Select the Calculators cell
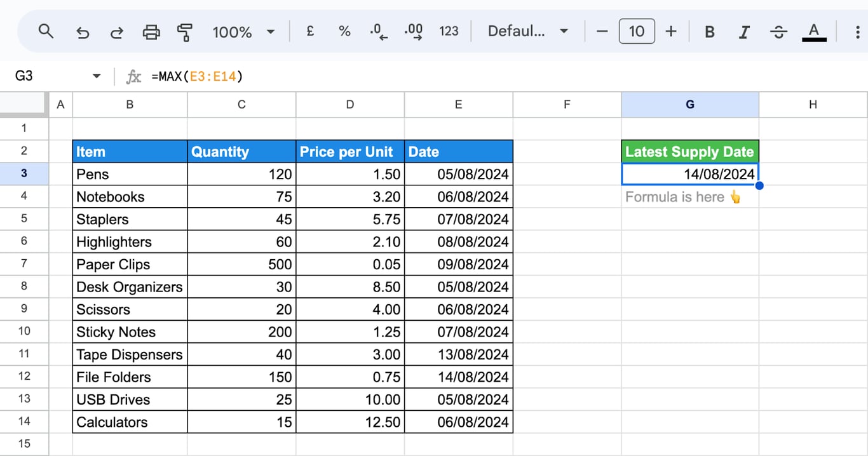 point(130,422)
